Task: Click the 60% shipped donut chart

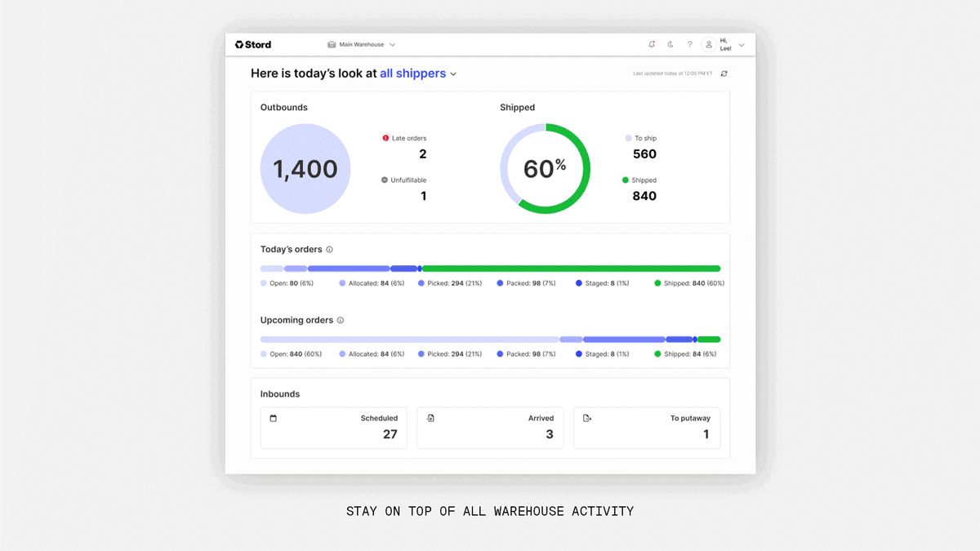Action: [545, 169]
